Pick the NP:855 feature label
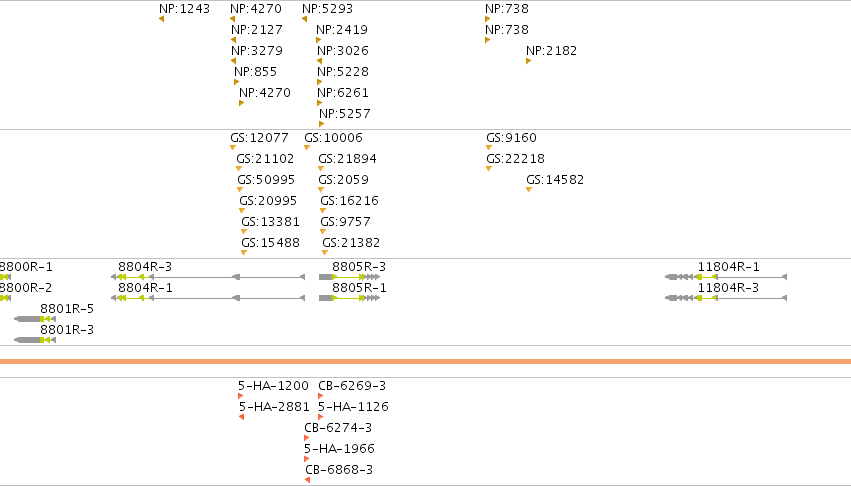Viewport: 851px width, 486px height. pyautogui.click(x=255, y=72)
